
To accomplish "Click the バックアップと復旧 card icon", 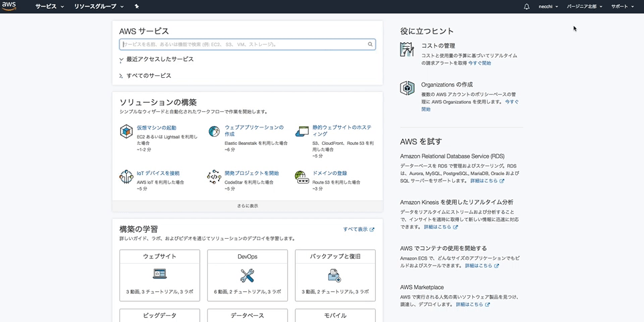I will point(335,275).
